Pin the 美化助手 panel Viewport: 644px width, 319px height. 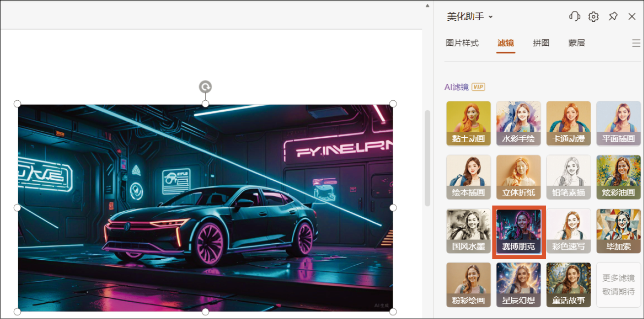(613, 17)
